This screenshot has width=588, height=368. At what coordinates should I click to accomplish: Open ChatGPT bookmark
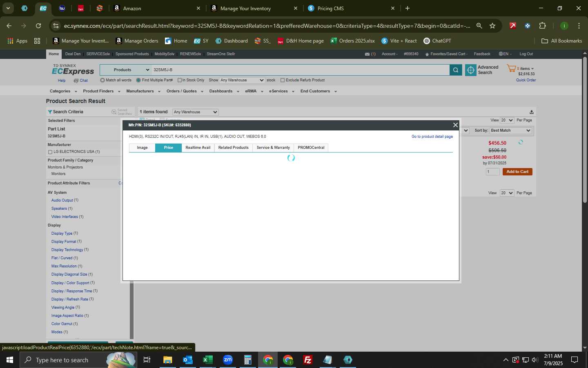437,41
